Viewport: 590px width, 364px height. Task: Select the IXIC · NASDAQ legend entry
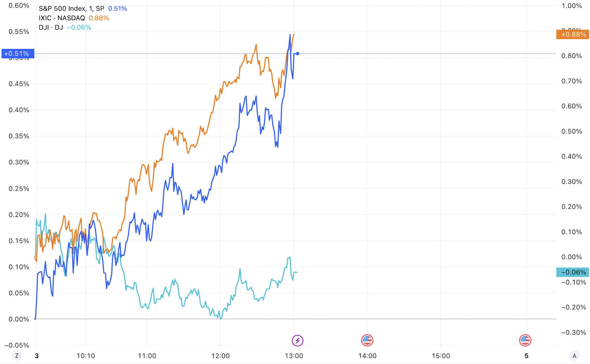click(62, 18)
